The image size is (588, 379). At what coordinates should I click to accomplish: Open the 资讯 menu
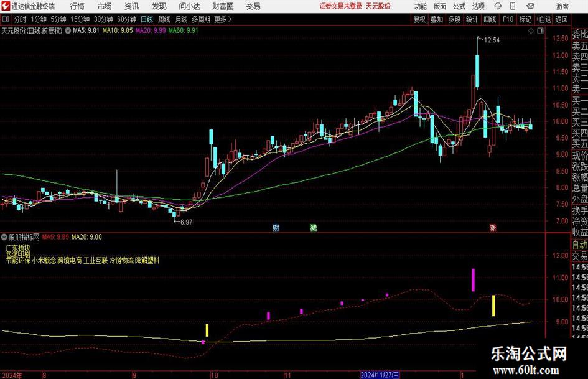[x=132, y=6]
